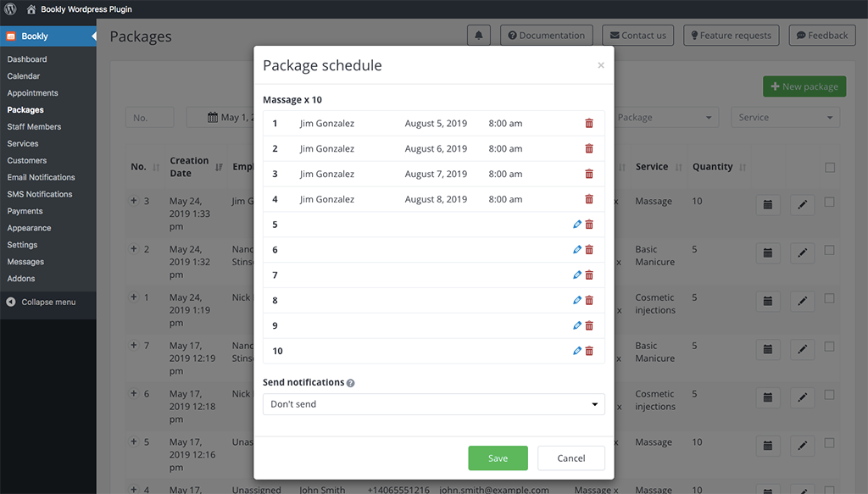Open Appointments from the sidebar menu
The width and height of the screenshot is (868, 494).
32,93
